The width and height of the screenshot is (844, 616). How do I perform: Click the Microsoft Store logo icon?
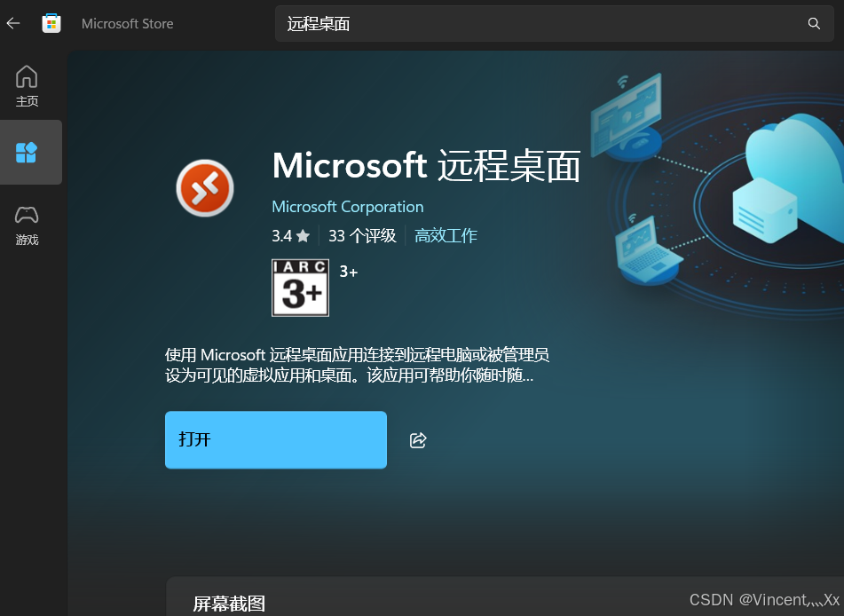pos(51,23)
